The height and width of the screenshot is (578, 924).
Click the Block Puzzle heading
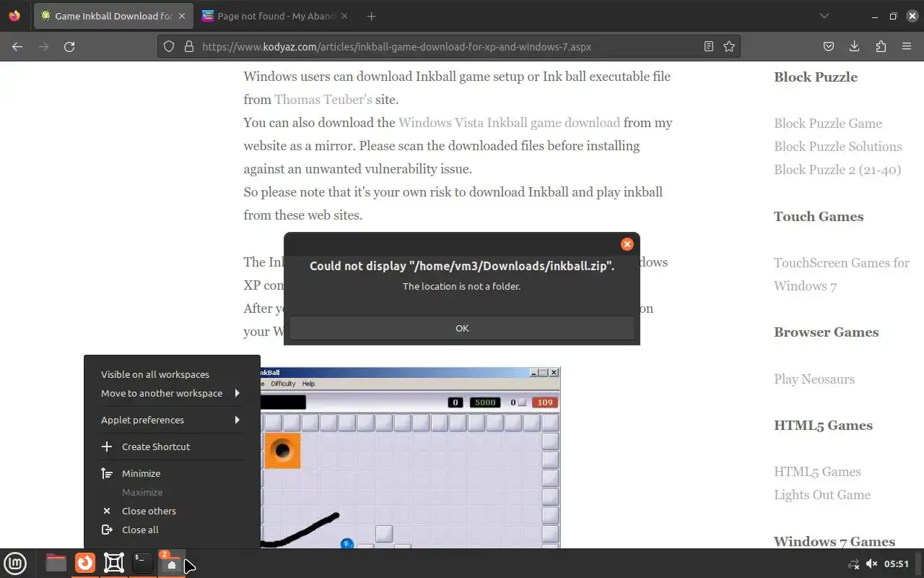(816, 77)
